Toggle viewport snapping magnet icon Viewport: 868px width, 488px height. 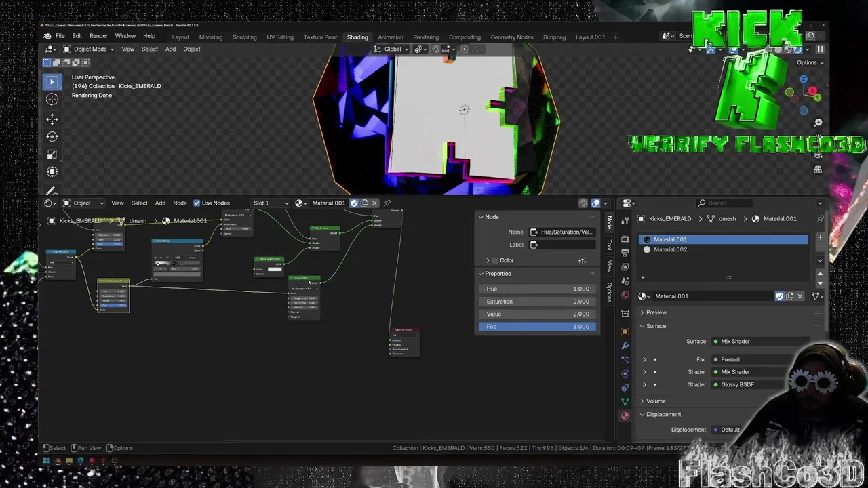pos(436,49)
